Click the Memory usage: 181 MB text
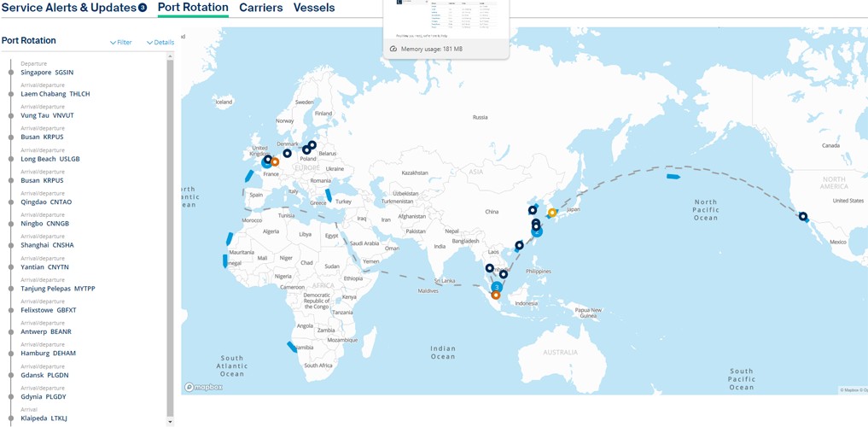 coord(431,50)
